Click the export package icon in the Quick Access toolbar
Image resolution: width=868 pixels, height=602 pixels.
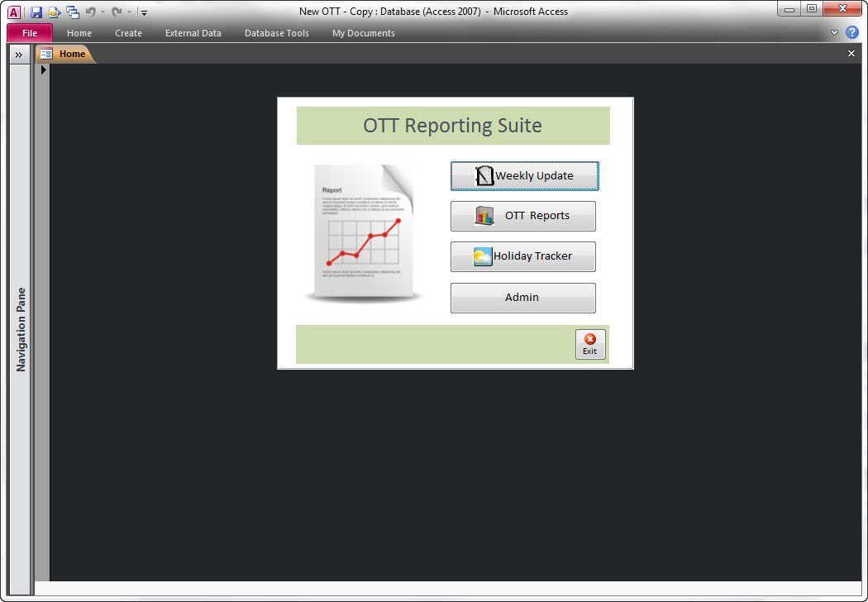[x=55, y=12]
